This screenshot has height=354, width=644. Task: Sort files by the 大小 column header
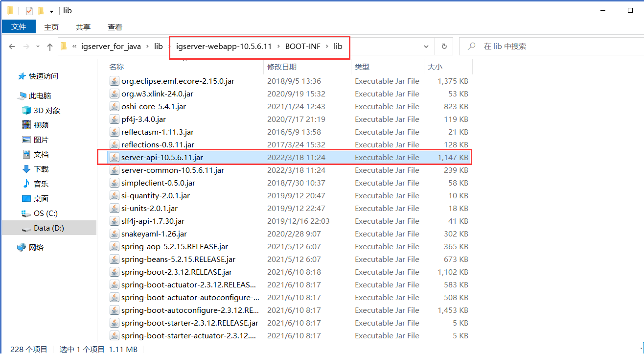(x=435, y=67)
